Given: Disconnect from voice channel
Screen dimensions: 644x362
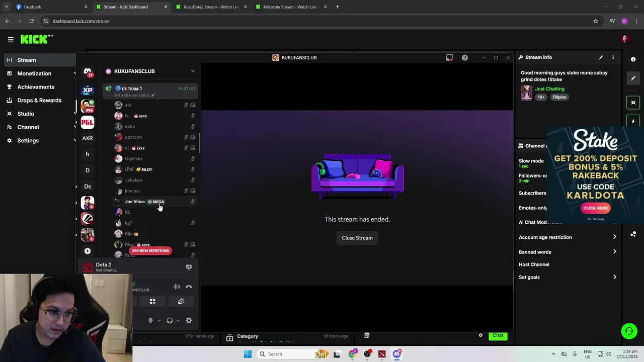Looking at the screenshot, I should [x=189, y=287].
